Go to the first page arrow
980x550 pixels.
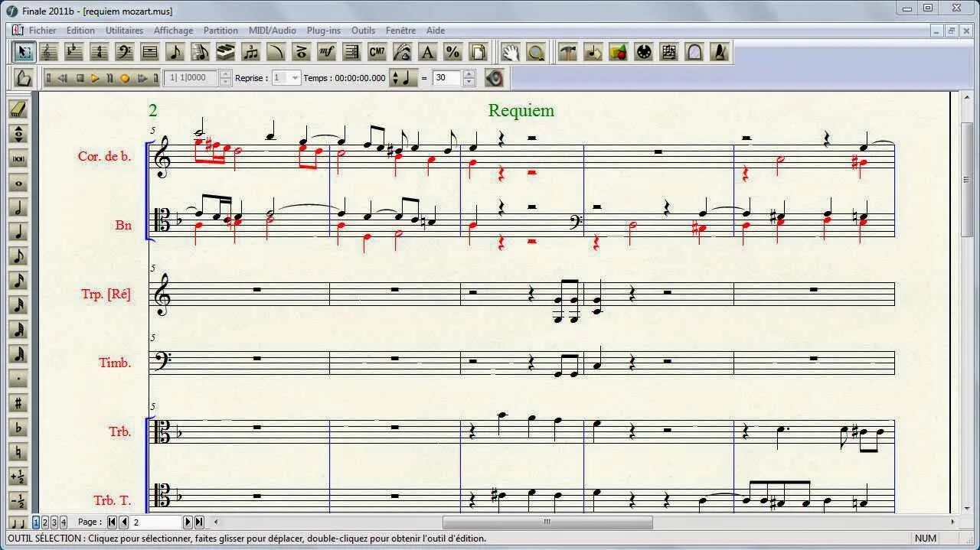click(x=112, y=522)
